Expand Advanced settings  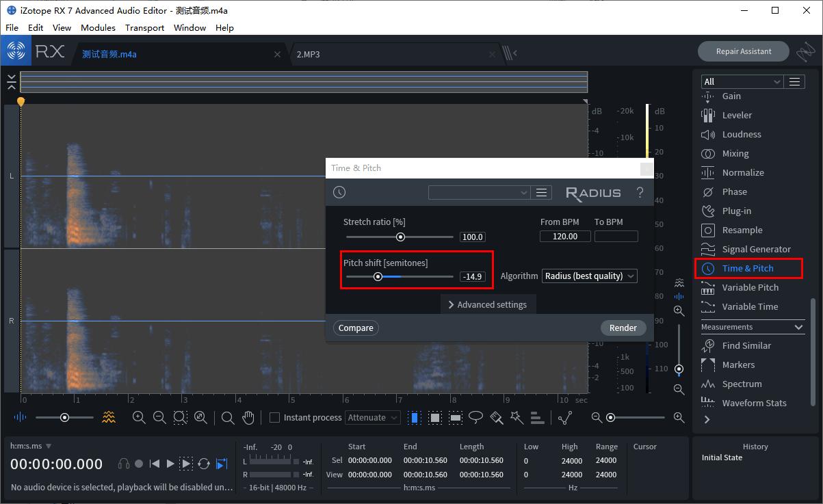(x=488, y=304)
